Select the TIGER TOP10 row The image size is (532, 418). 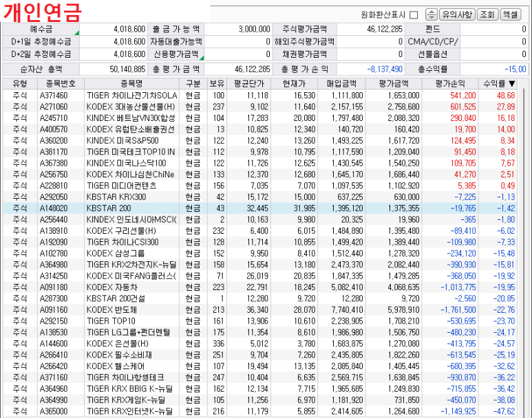click(260, 321)
